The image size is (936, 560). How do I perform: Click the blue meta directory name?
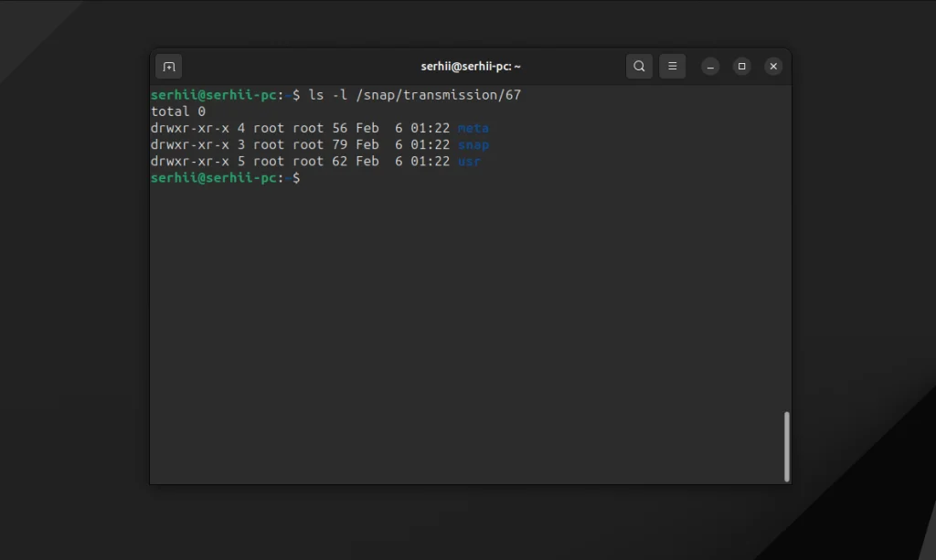click(x=473, y=129)
